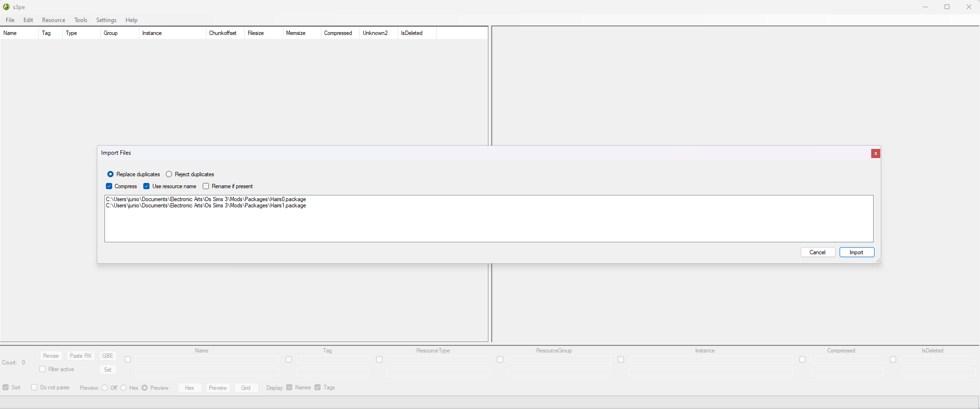Click the Paste RK button
This screenshot has height=409, width=980.
pyautogui.click(x=81, y=356)
